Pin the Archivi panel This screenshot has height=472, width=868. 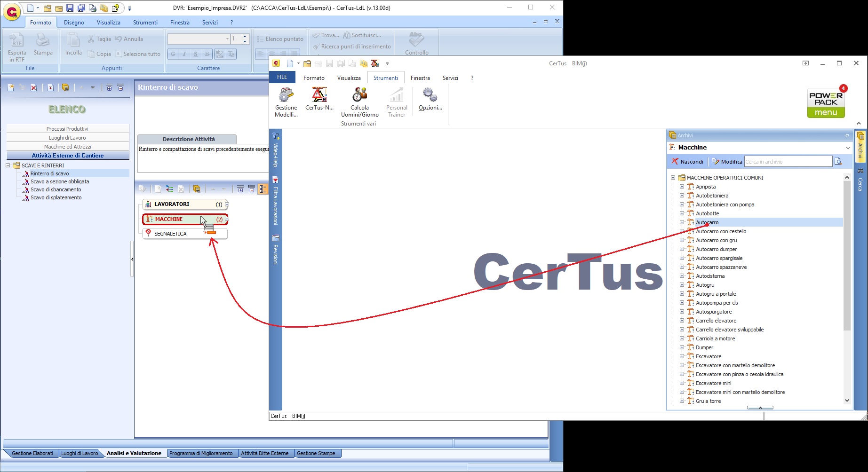(847, 135)
